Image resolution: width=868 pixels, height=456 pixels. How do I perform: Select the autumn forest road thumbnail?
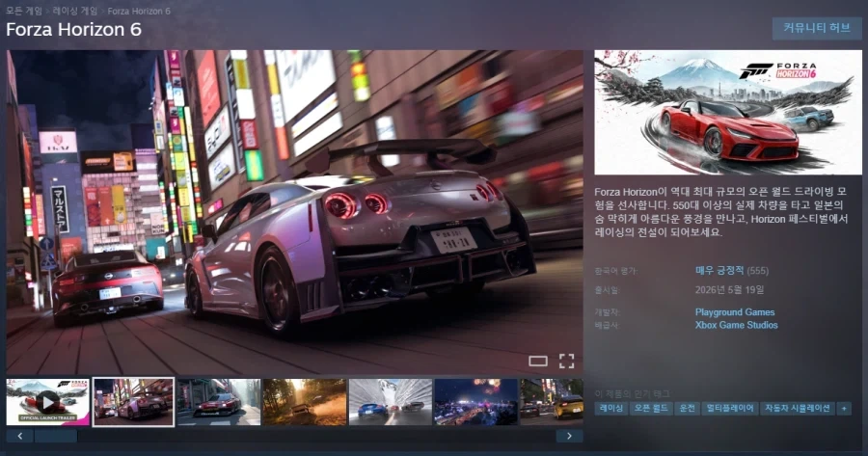[x=305, y=402]
